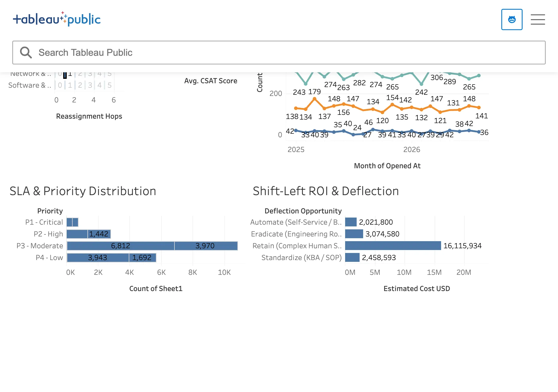Select the P1 - Critical priority bar
Image resolution: width=558 pixels, height=392 pixels.
[x=72, y=222]
